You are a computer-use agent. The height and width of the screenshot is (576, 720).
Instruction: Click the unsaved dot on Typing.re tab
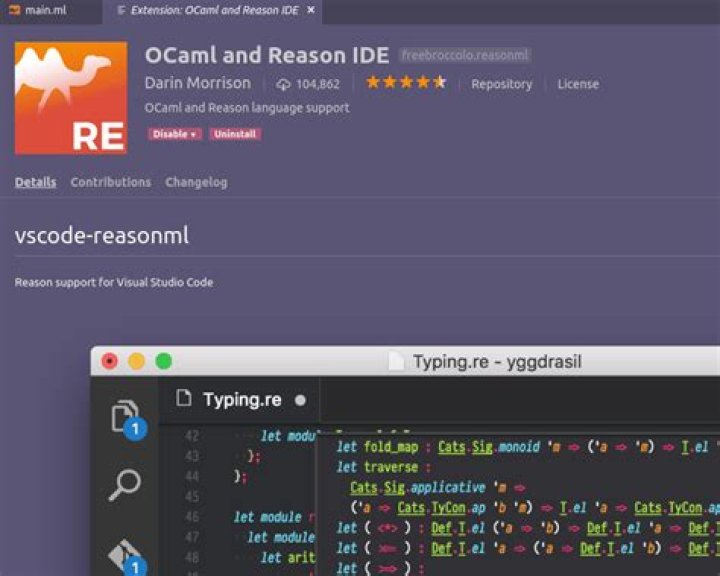click(300, 401)
